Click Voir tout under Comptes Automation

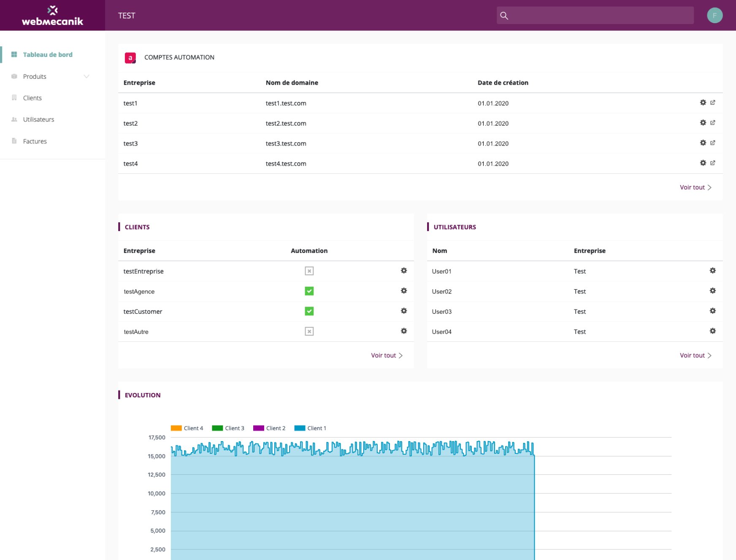click(695, 187)
